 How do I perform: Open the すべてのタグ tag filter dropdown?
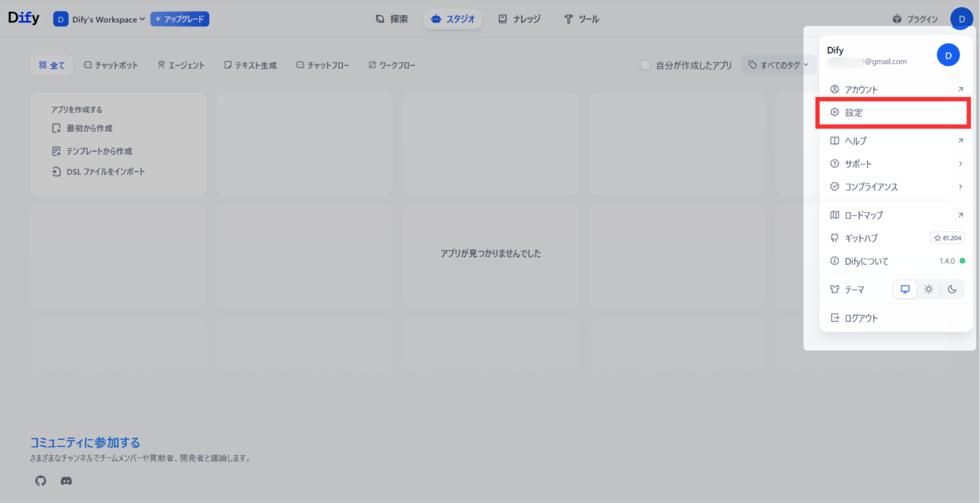point(779,65)
